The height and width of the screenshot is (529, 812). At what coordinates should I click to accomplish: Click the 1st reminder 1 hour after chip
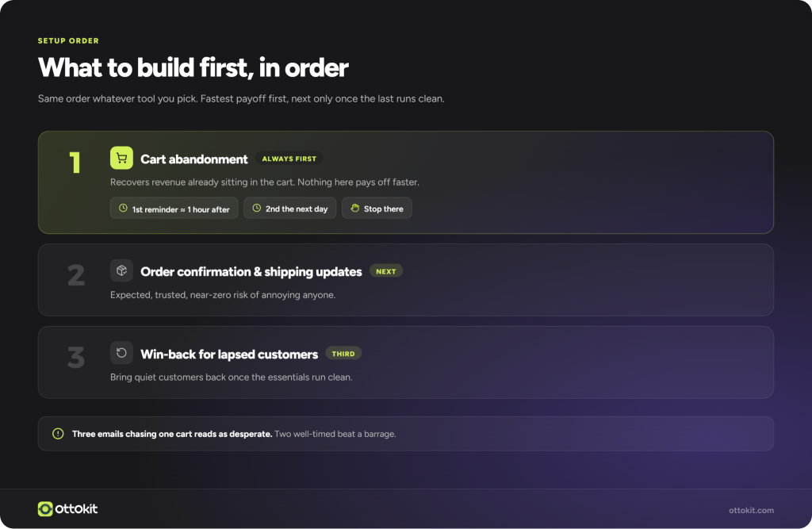pyautogui.click(x=174, y=209)
